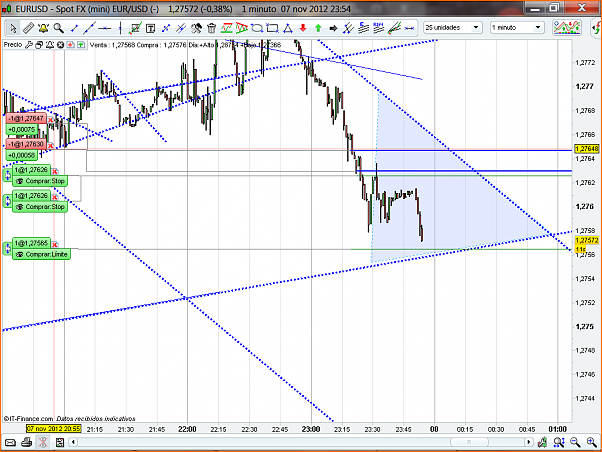Click the 1@1,27565 order price label
The height and width of the screenshot is (452, 602).
[31, 243]
